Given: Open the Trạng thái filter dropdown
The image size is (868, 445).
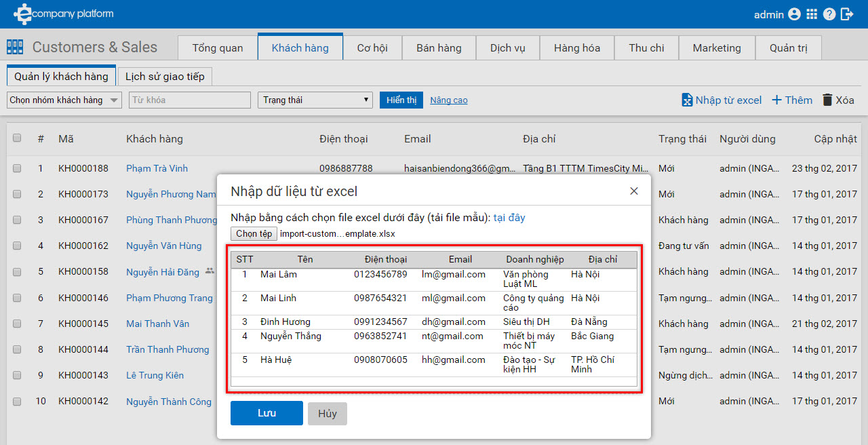Looking at the screenshot, I should tap(315, 100).
